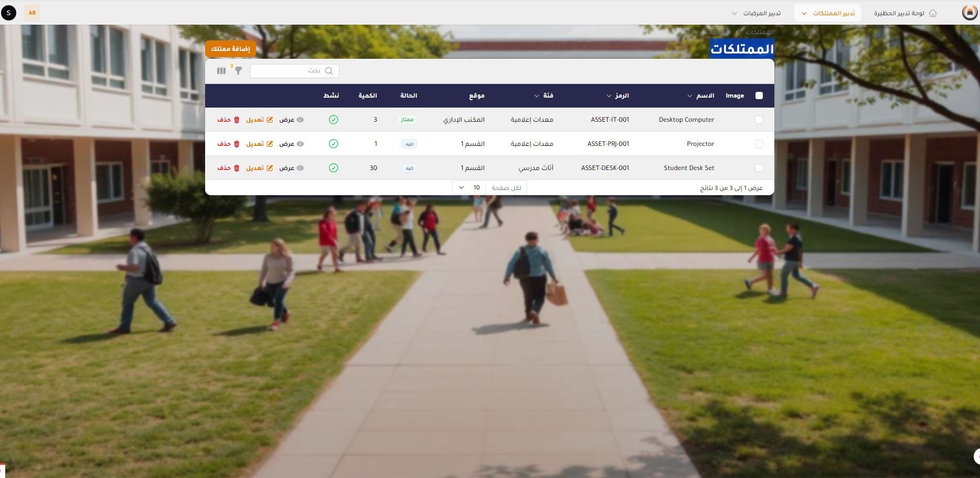Click the edit pencil icon for Projector
The image size is (980, 478).
(x=270, y=144)
